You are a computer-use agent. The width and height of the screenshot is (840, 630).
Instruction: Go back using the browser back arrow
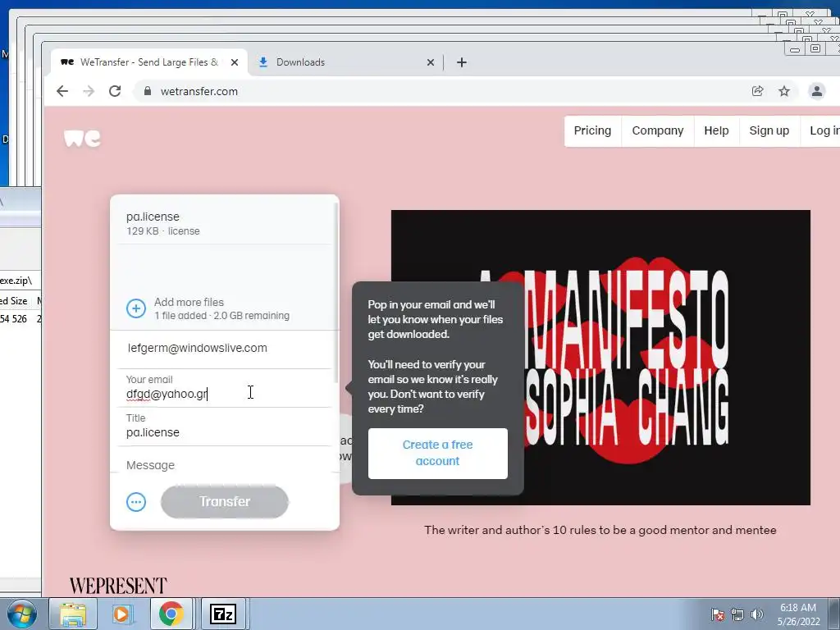(62, 91)
